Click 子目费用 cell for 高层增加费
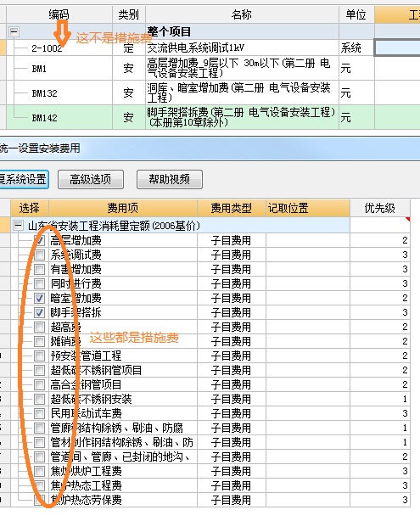This screenshot has height=521, width=420. coord(232,240)
